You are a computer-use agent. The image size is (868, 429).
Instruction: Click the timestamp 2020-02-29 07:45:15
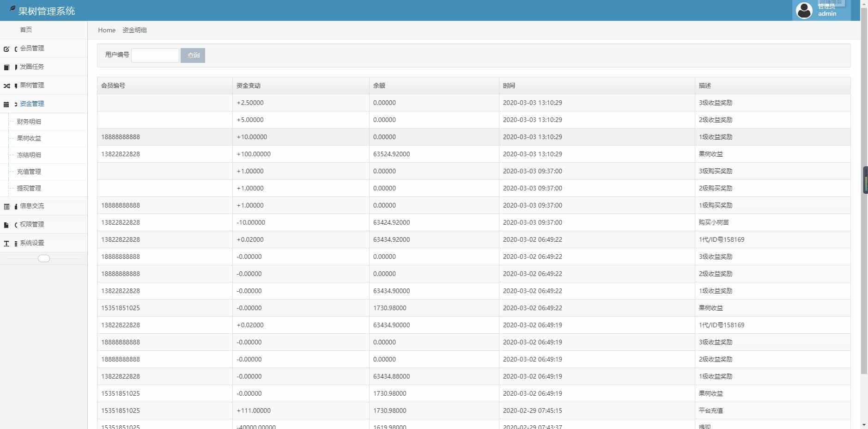point(533,411)
